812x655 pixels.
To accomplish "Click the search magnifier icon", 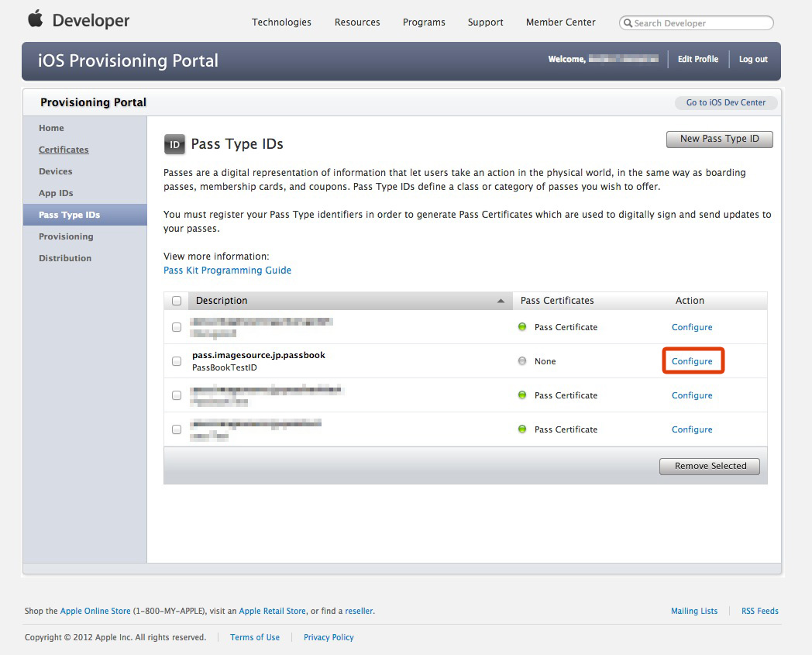I will click(628, 22).
